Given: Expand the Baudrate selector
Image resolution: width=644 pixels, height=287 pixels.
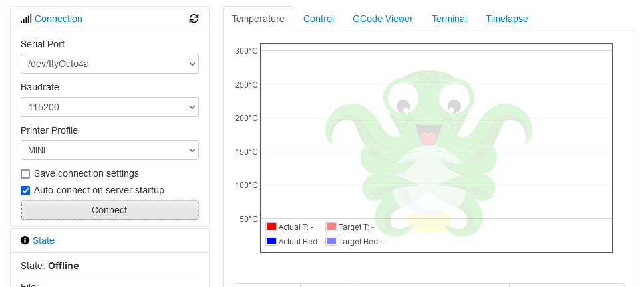Looking at the screenshot, I should pos(110,107).
